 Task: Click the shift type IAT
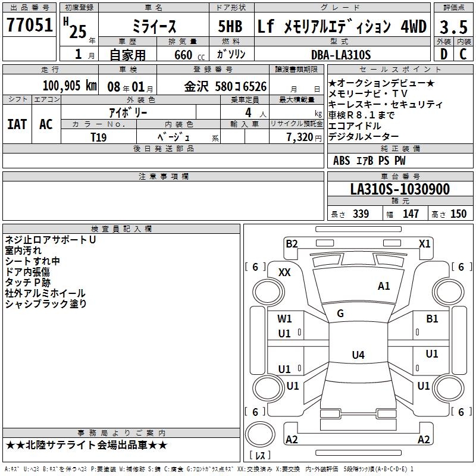click(17, 124)
